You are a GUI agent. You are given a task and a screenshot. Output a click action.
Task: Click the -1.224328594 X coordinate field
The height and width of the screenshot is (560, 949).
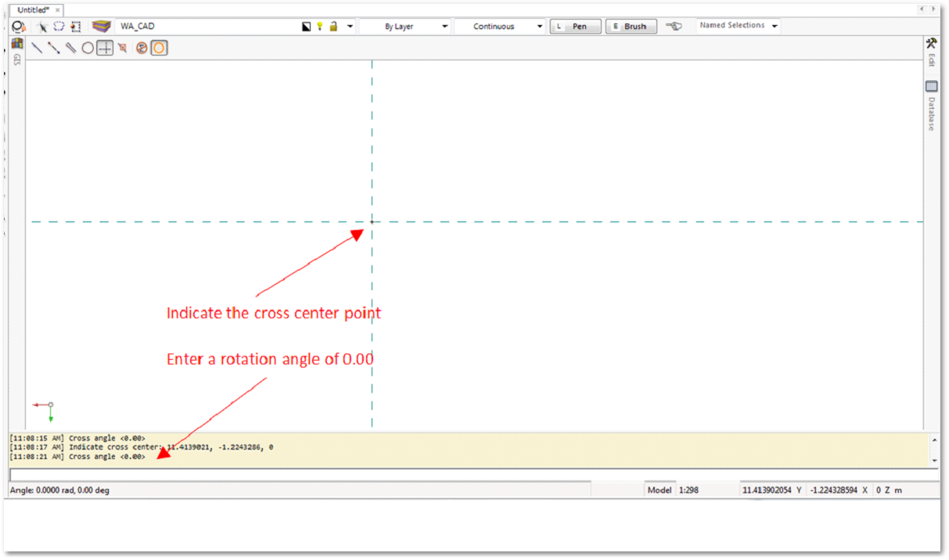pos(838,490)
